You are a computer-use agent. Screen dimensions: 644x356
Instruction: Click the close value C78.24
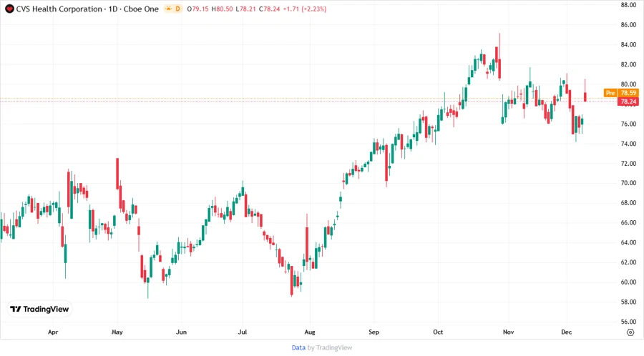point(270,9)
